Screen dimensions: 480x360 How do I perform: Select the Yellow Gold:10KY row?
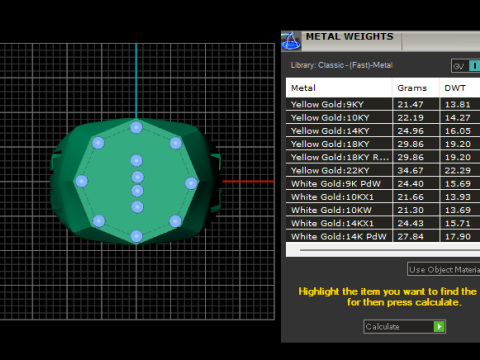point(383,118)
